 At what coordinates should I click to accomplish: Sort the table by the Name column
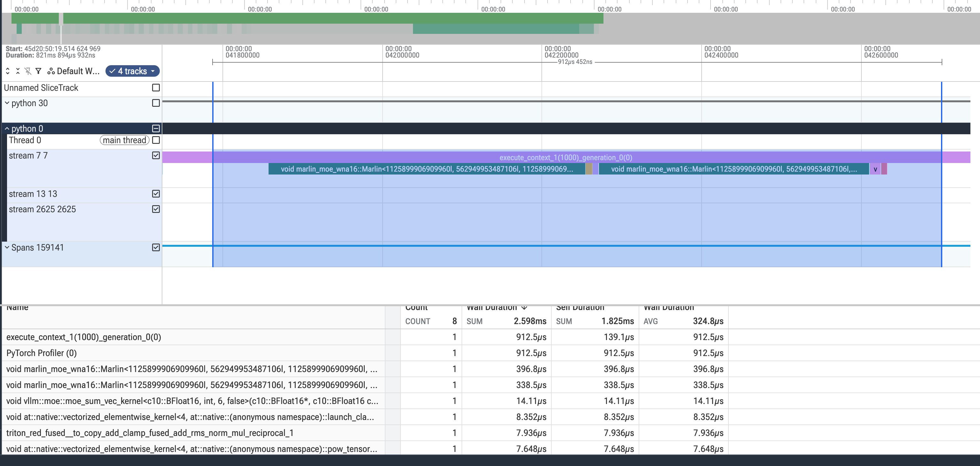click(18, 307)
